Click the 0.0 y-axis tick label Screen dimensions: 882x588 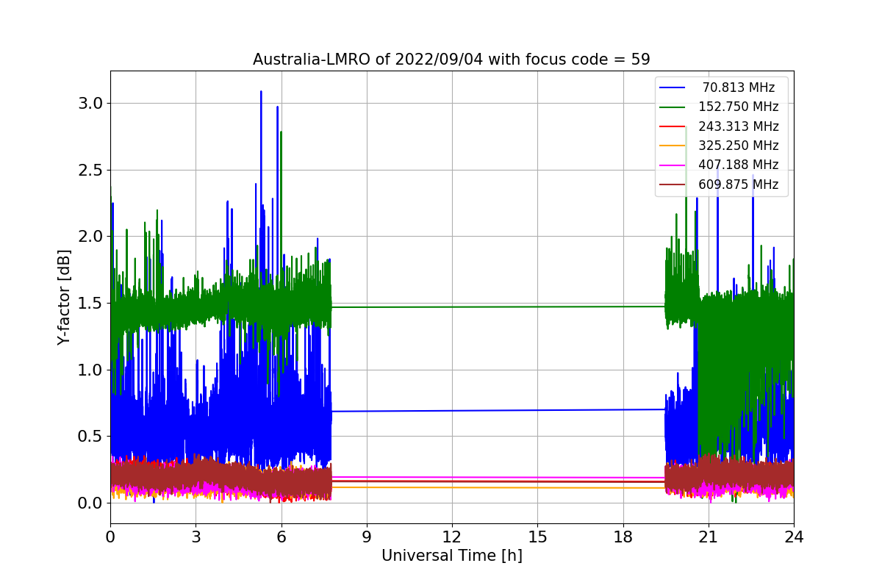click(x=90, y=503)
